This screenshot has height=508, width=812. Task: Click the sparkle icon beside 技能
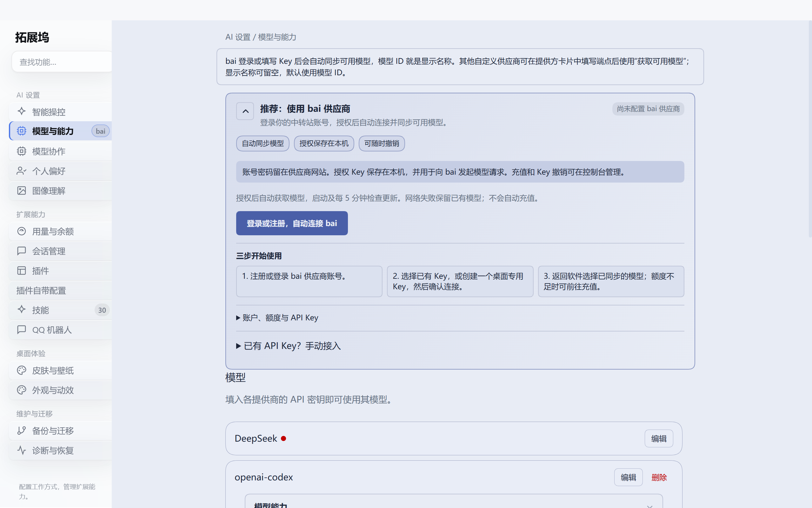(22, 310)
